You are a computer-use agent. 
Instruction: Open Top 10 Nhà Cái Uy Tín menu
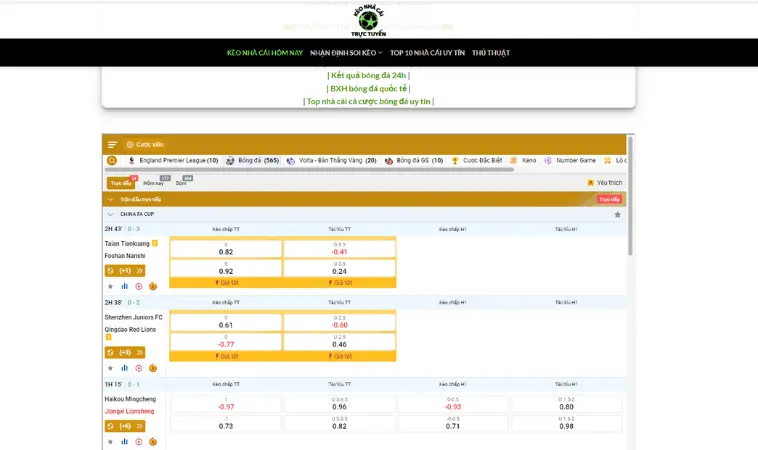point(427,52)
